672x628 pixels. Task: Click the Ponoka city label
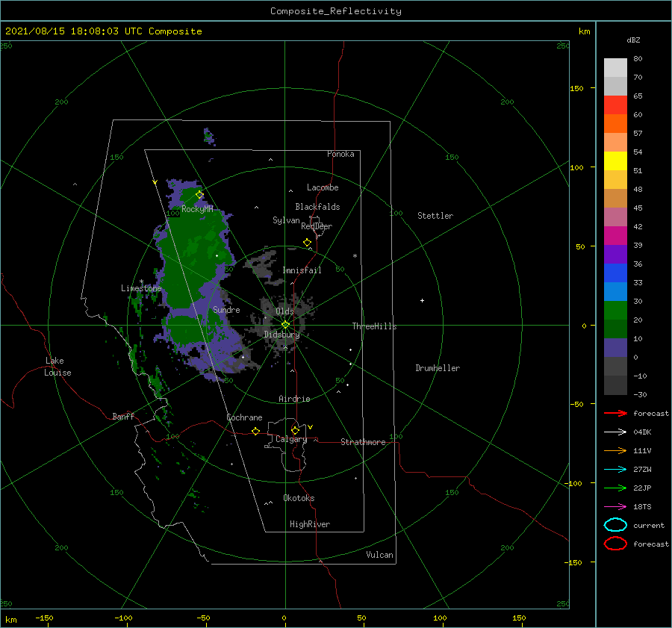pos(340,154)
